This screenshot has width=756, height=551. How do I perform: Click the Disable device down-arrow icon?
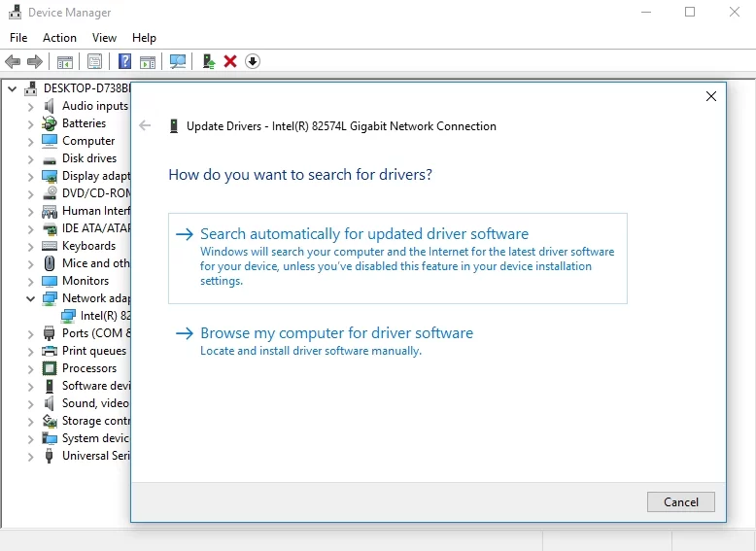253,61
